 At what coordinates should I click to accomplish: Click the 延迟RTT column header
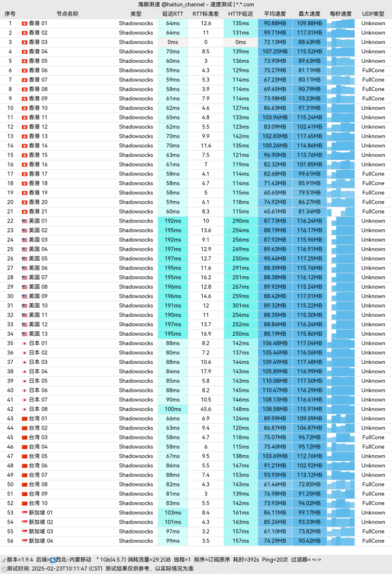click(173, 14)
